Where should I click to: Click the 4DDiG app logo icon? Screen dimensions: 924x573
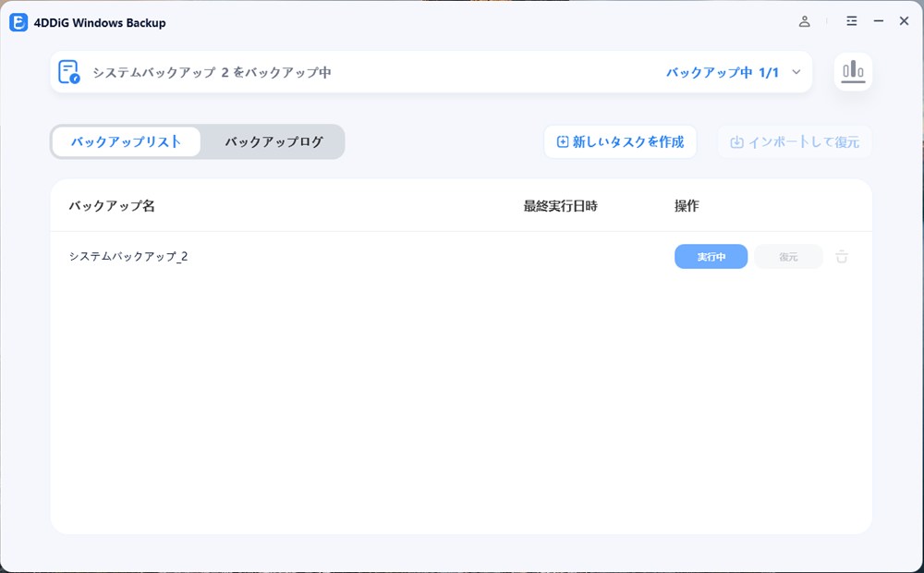coord(18,22)
